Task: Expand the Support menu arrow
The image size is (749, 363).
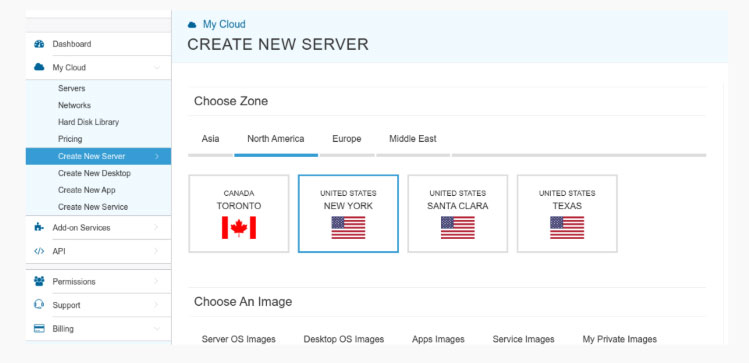Action: (156, 305)
